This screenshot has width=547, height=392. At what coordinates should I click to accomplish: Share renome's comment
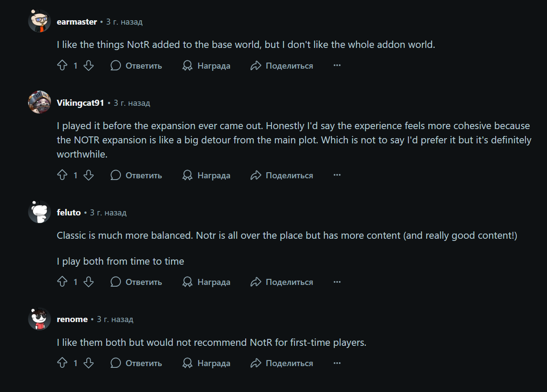(282, 363)
